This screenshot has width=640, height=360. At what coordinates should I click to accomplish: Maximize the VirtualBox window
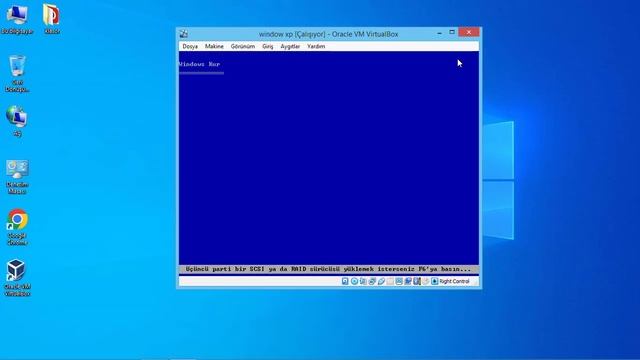point(452,32)
